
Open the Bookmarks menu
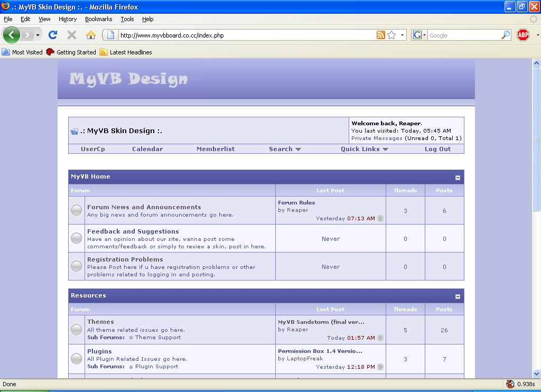click(x=98, y=19)
